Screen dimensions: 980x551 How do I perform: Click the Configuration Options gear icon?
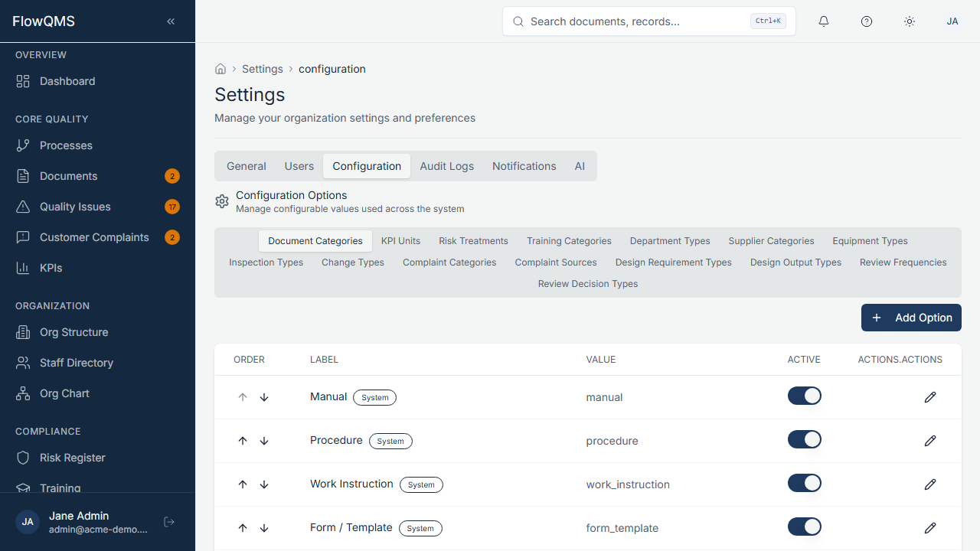tap(222, 201)
